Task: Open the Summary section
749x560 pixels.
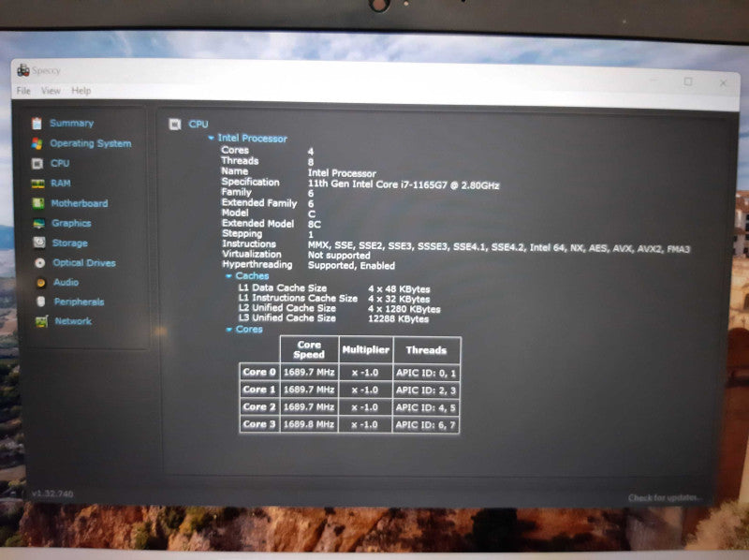Action: point(72,124)
